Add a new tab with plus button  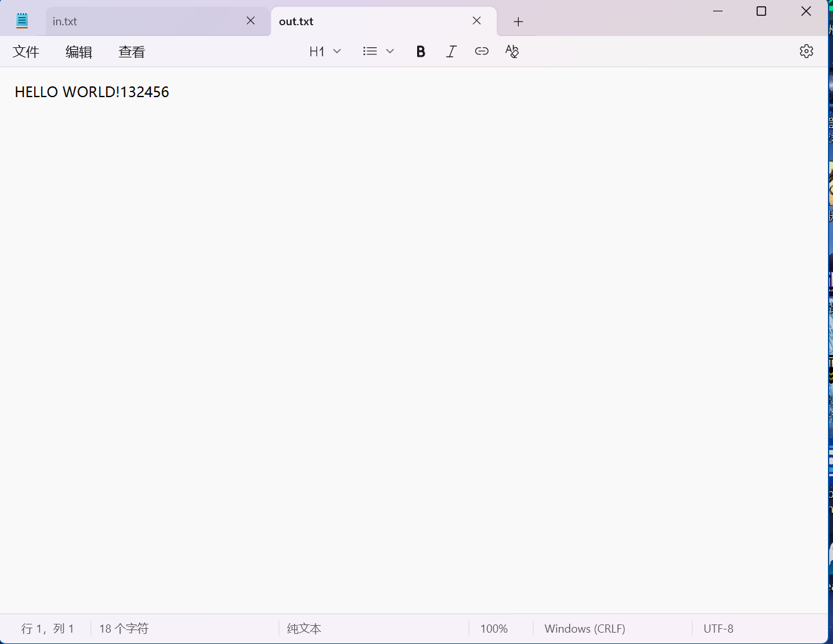[518, 21]
